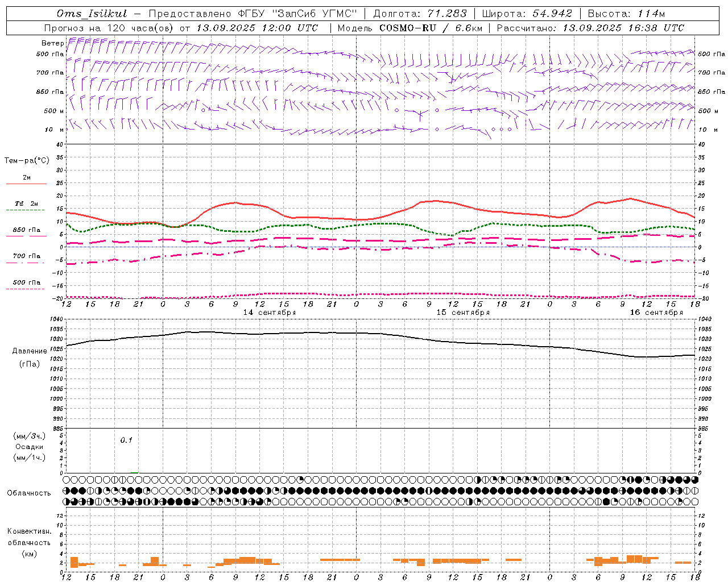Screen dimensions: 728x582
Task: Click the Ветер wind panel label
Action: pos(52,43)
